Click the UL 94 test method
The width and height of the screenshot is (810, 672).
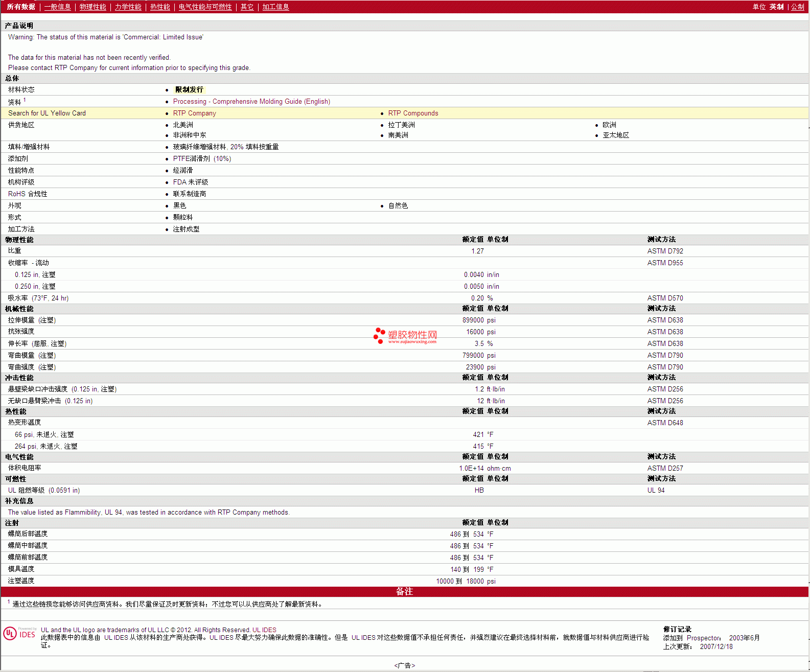coord(656,490)
